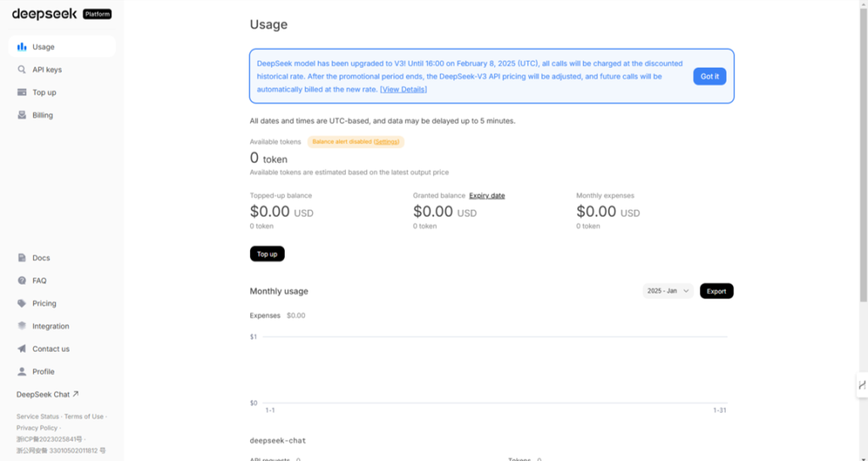Open the Terms of Use link
868x461 pixels.
pos(84,416)
